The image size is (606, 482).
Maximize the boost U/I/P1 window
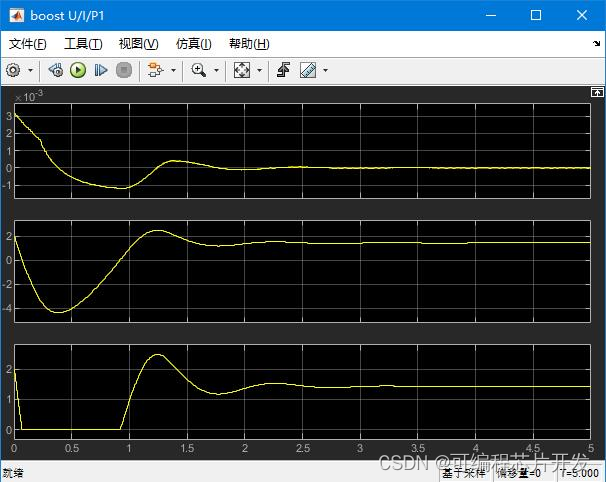click(536, 15)
